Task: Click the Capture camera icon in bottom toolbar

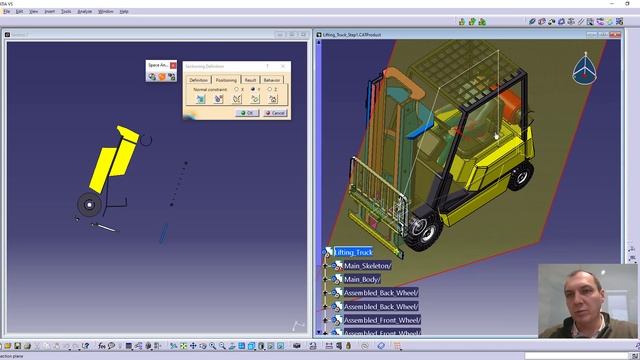Action: click(x=297, y=346)
